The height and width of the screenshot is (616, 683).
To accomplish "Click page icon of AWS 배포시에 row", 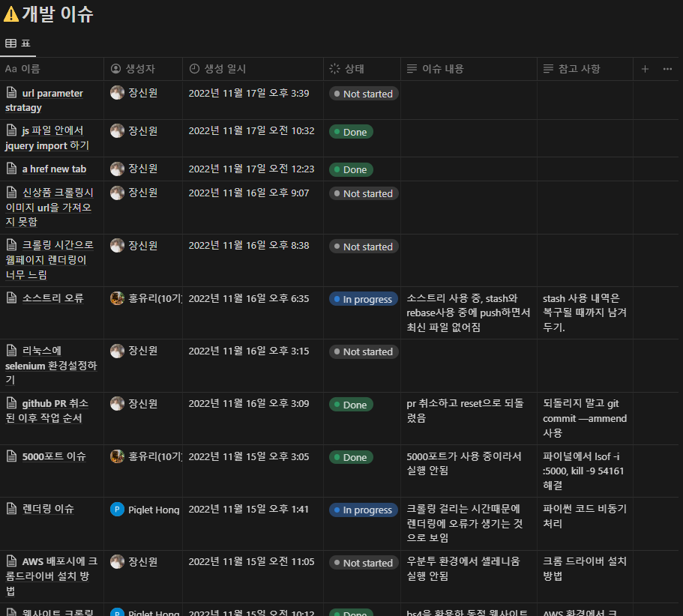I will point(12,561).
